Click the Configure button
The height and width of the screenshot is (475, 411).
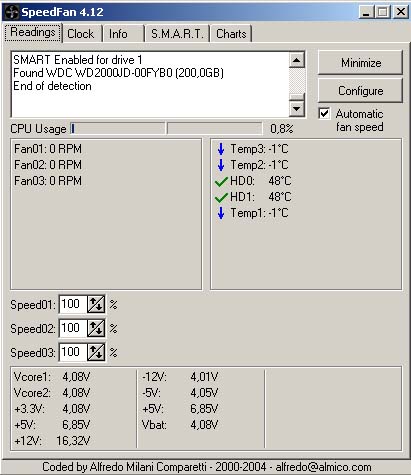[360, 91]
